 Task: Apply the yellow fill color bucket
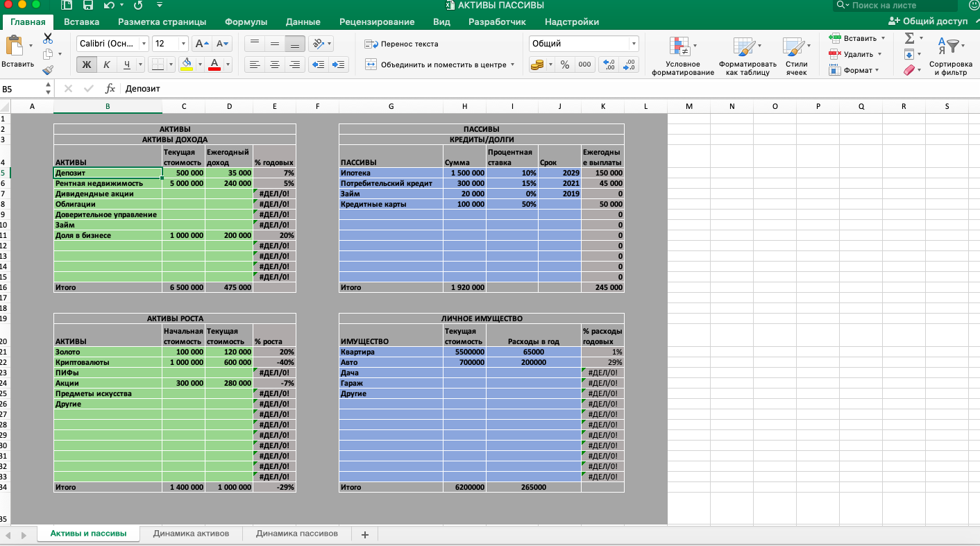(x=187, y=65)
